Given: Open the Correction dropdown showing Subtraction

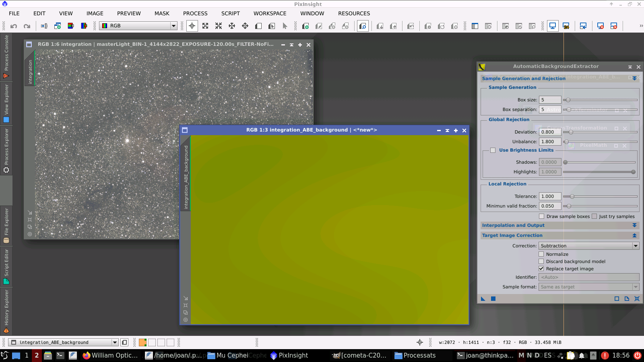Looking at the screenshot, I should (588, 246).
